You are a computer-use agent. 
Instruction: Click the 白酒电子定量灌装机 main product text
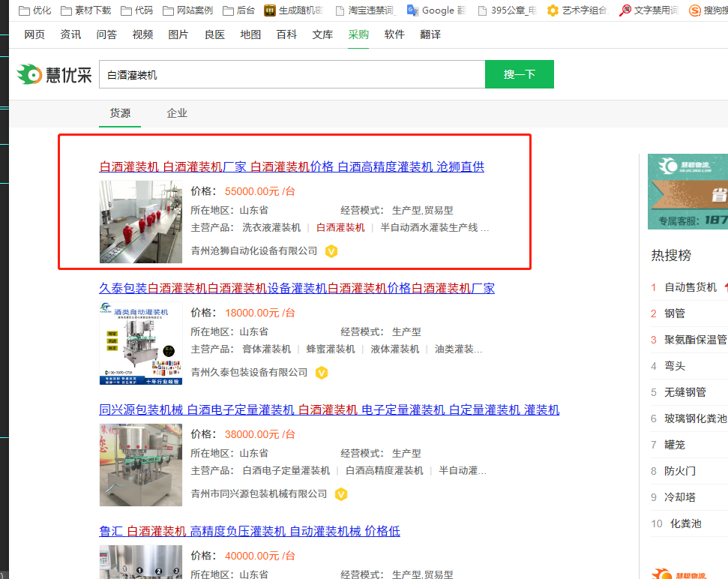coord(286,471)
